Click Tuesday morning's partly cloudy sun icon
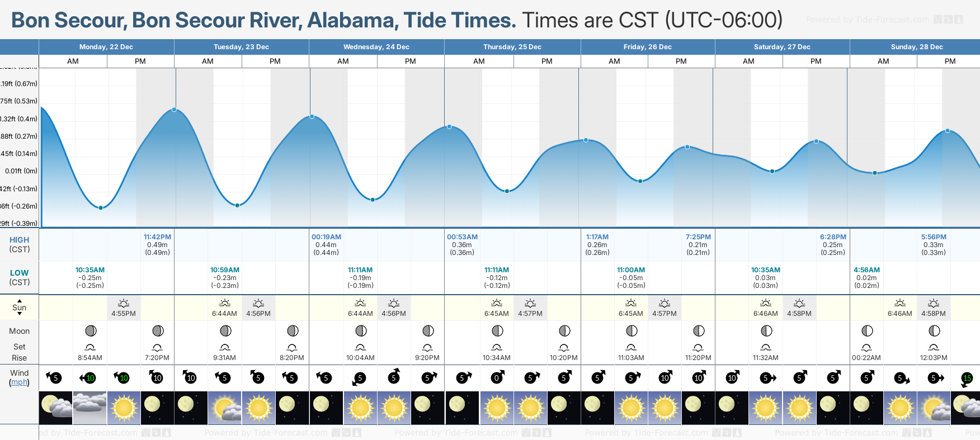 225,406
